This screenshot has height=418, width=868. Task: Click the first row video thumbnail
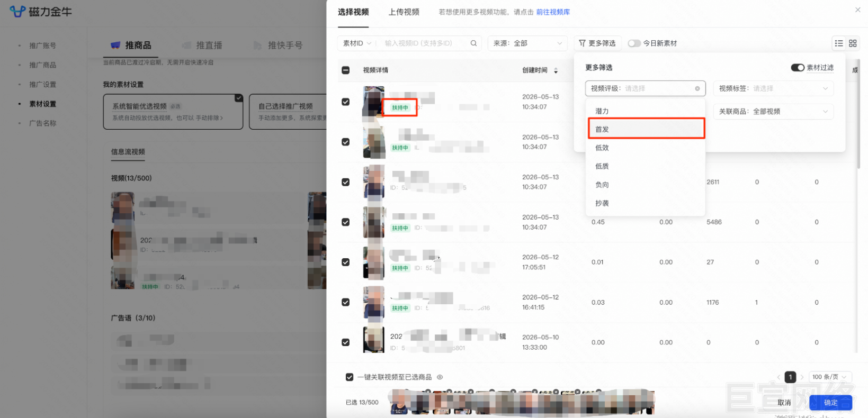373,102
